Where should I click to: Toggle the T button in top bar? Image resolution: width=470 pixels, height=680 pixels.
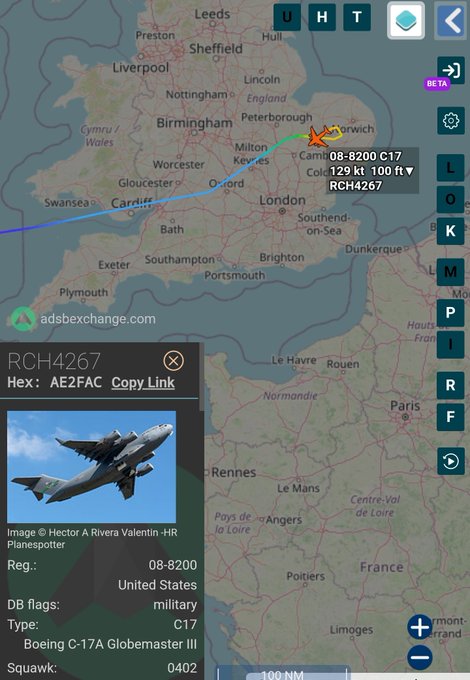357,17
